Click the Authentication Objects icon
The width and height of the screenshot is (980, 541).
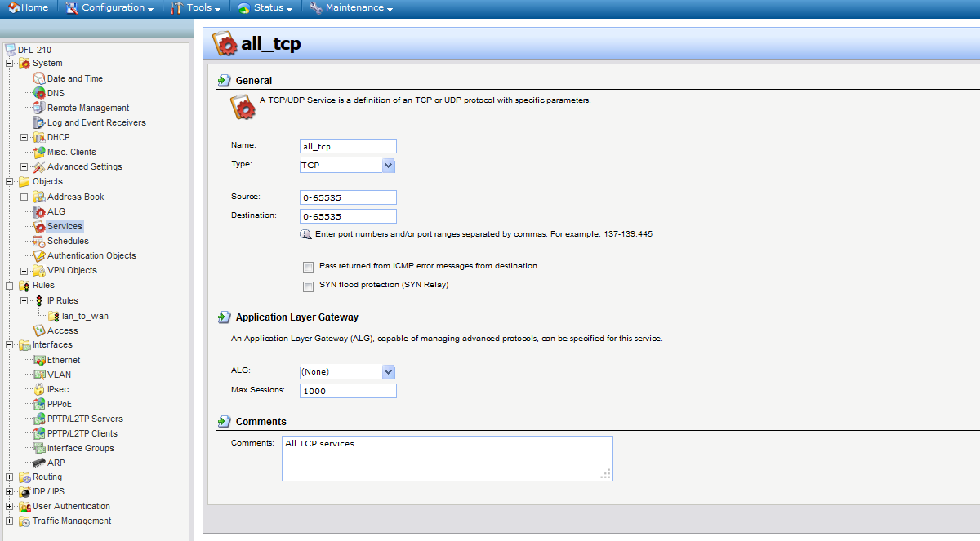pyautogui.click(x=39, y=255)
